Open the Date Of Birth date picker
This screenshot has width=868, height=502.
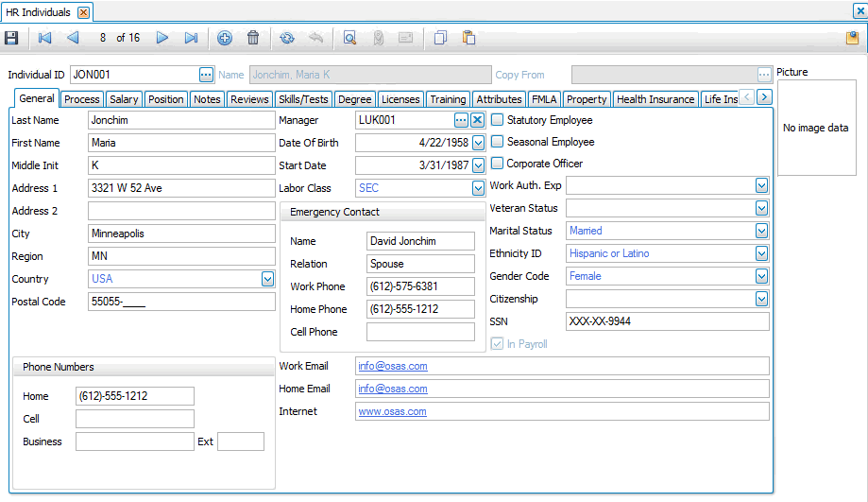point(478,143)
